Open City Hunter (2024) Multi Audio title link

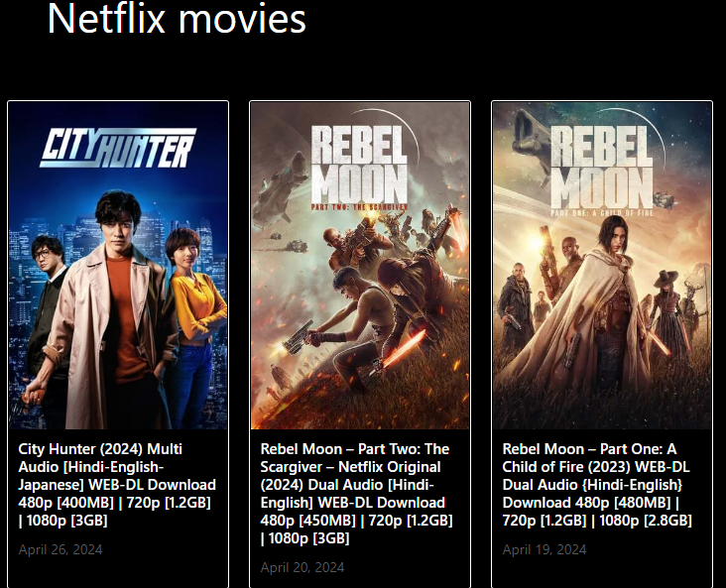coord(117,485)
